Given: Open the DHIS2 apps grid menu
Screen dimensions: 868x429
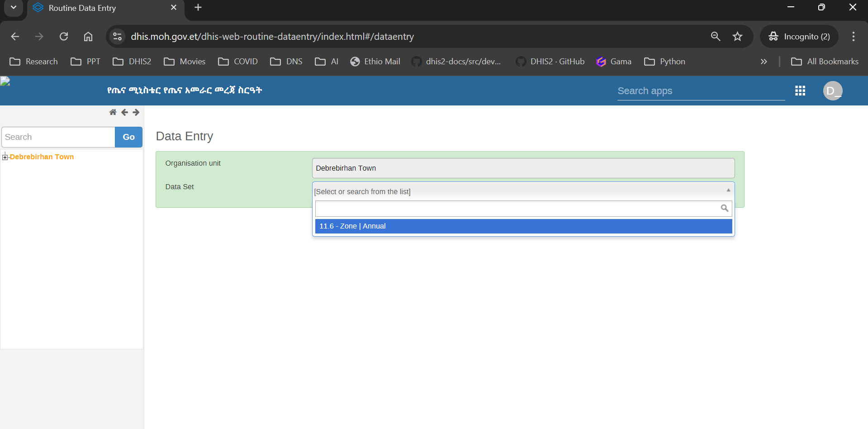Looking at the screenshot, I should click(800, 91).
